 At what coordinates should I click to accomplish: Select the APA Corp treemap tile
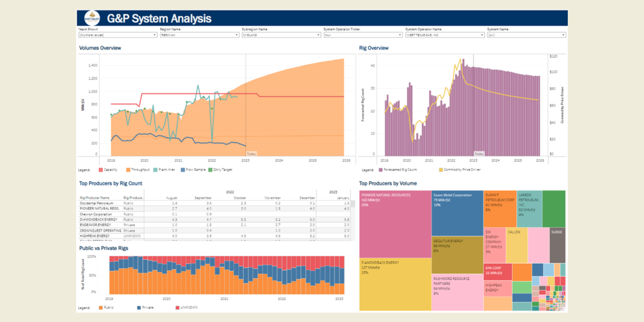(498, 272)
